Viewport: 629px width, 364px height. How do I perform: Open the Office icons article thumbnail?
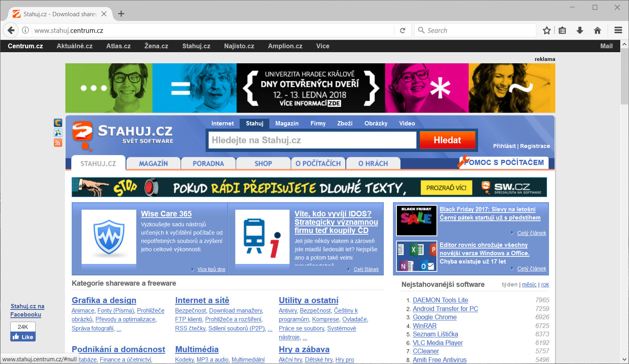tap(417, 256)
